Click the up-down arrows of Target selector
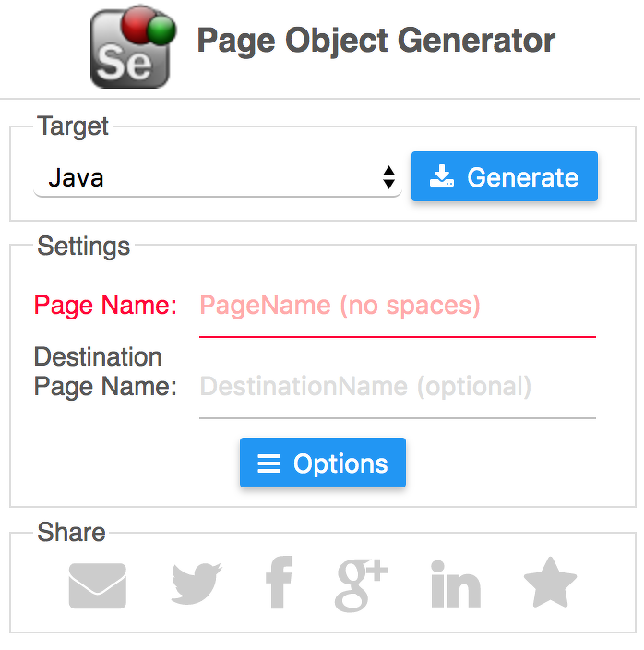 (x=388, y=177)
